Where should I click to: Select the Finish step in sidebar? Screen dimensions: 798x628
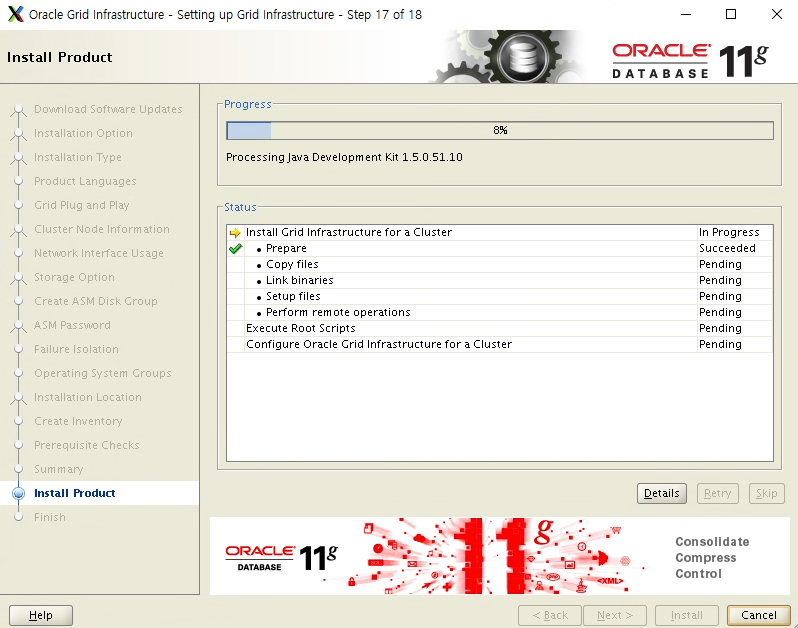coord(50,517)
